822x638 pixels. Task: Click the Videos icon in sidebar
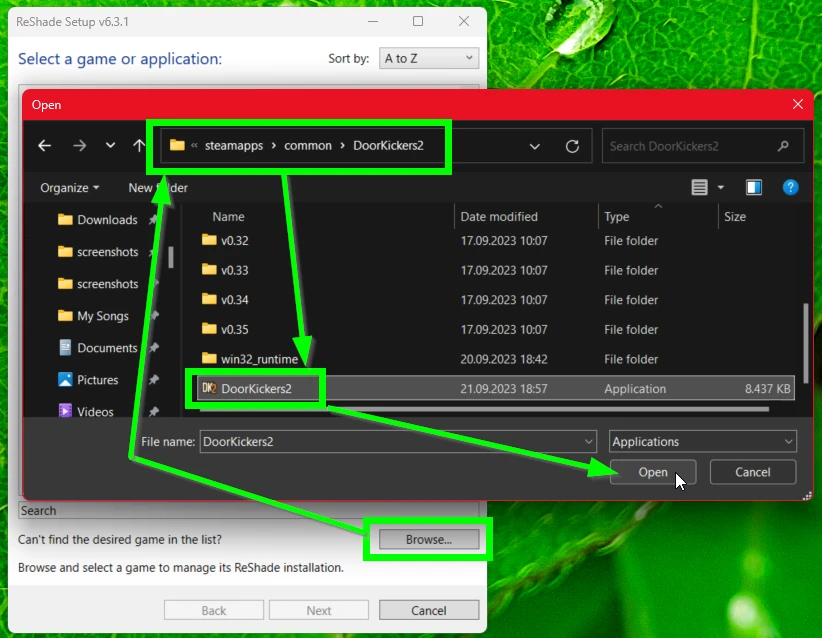65,411
